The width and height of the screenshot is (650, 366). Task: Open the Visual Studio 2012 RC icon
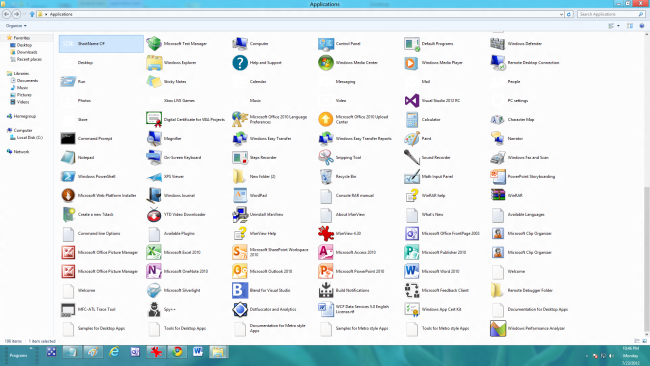click(x=412, y=100)
